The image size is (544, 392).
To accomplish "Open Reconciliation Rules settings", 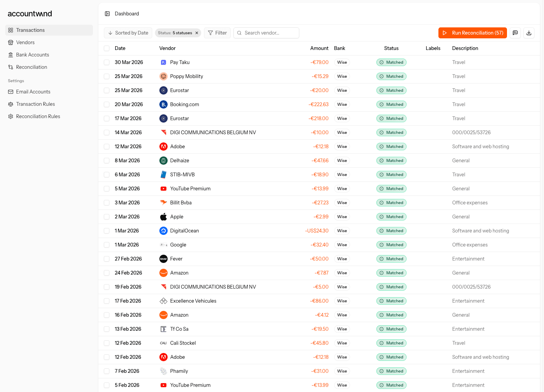I will [49, 116].
